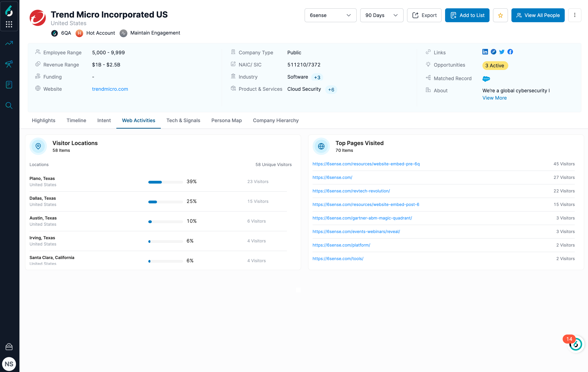Click the trending analytics sidebar icon
The width and height of the screenshot is (588, 372).
coord(9,43)
